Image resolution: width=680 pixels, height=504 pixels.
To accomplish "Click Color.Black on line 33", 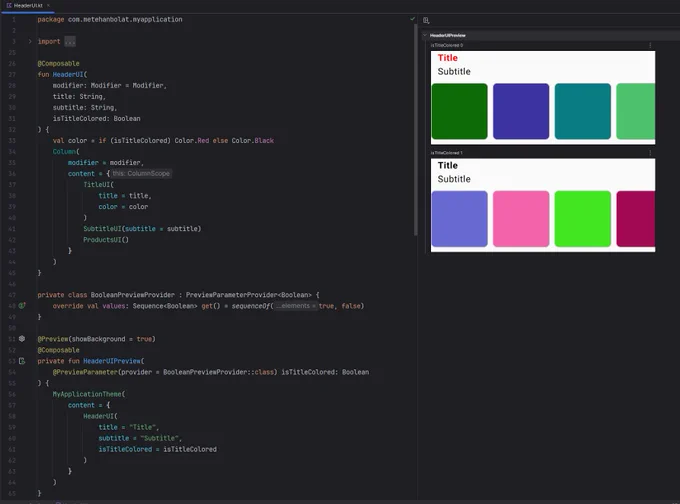I will [x=252, y=141].
